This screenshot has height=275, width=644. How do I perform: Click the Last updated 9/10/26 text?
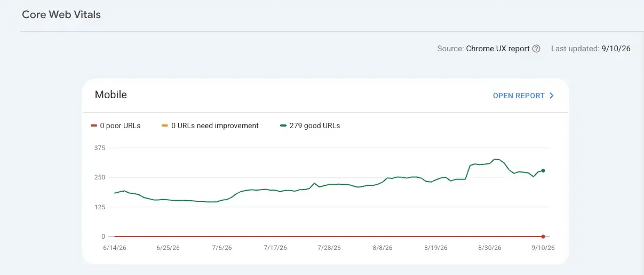point(591,49)
